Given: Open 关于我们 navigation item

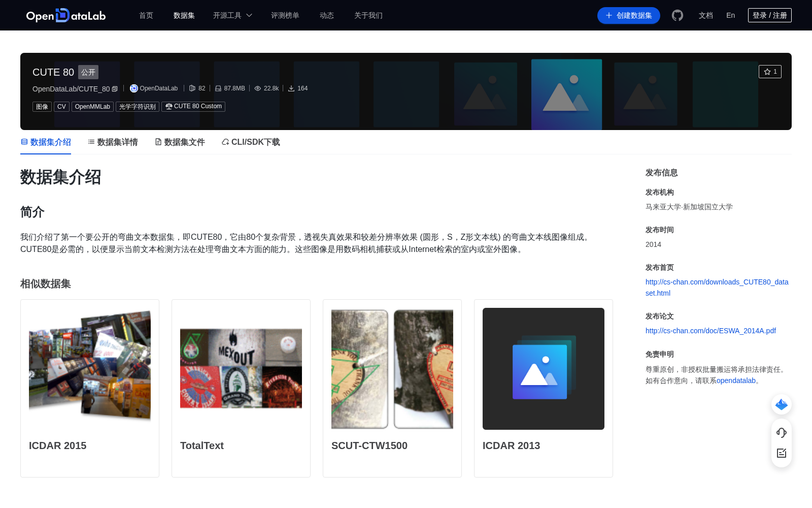Looking at the screenshot, I should 368,15.
